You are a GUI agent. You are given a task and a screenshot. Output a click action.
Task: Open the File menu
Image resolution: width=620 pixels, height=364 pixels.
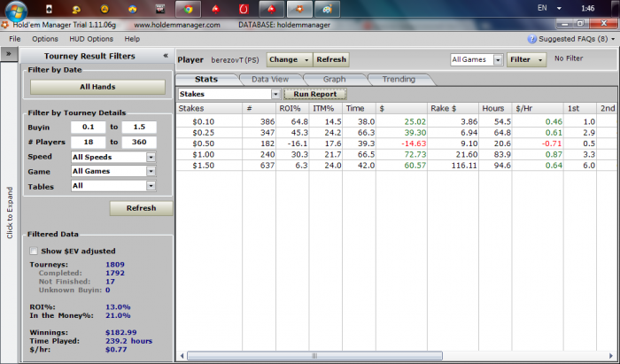coord(15,39)
